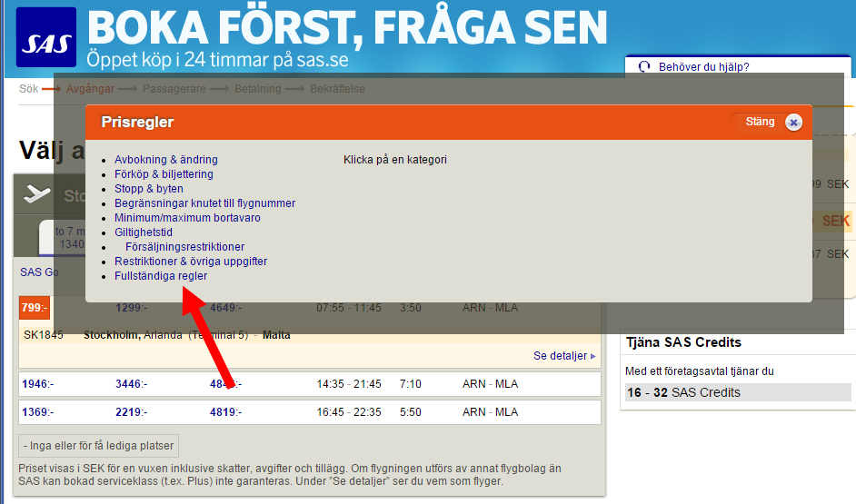Open Begränsningar knutet till flygnummer
The image size is (856, 504).
point(204,203)
